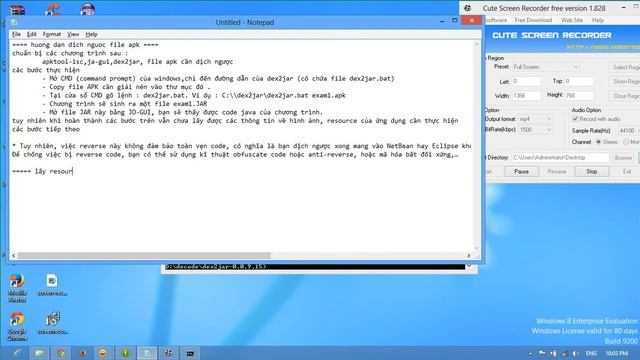Show hidden system tray icons

point(530,353)
